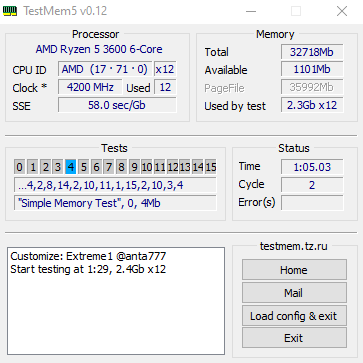This screenshot has height=363, width=363.
Task: Click the "Simple Memory Test" description field
Action: (115, 203)
